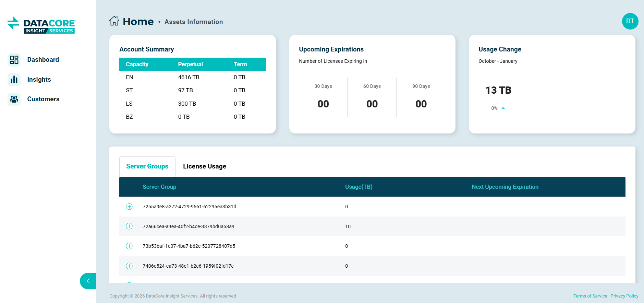This screenshot has height=303, width=644.
Task: Click the Next Upcoming Expiration column header
Action: [505, 187]
